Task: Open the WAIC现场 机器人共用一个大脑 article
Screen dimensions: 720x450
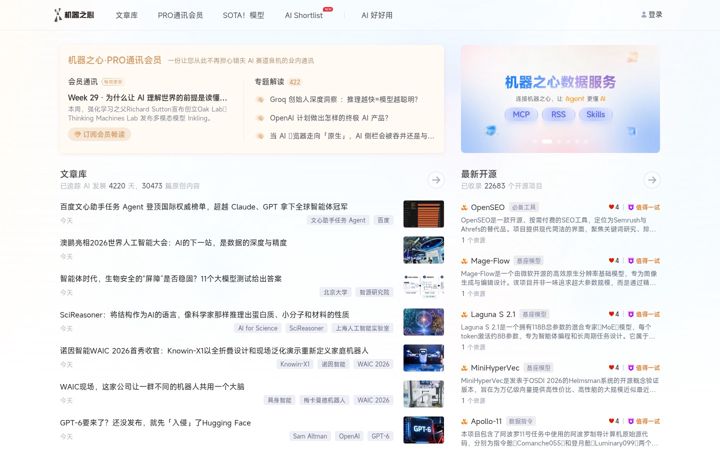Action: coord(152,387)
